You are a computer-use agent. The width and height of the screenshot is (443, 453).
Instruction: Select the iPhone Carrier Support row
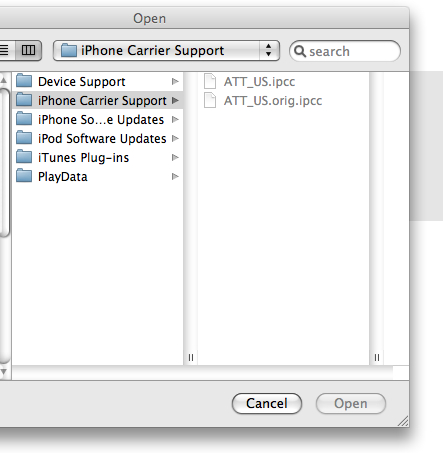click(x=98, y=100)
